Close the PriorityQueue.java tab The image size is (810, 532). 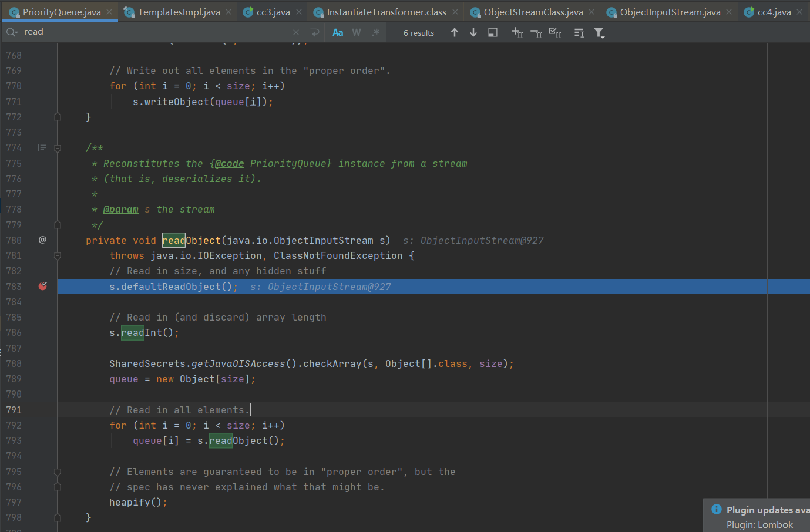(x=110, y=12)
